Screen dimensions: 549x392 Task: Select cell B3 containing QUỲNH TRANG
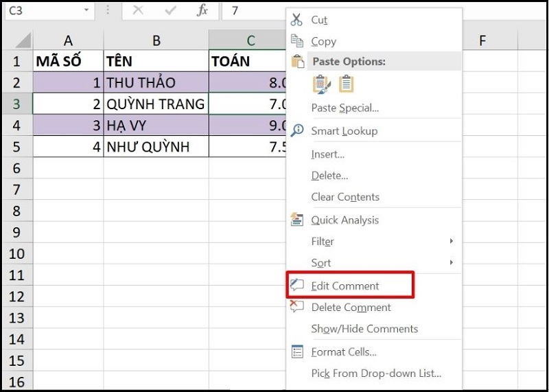coord(156,104)
